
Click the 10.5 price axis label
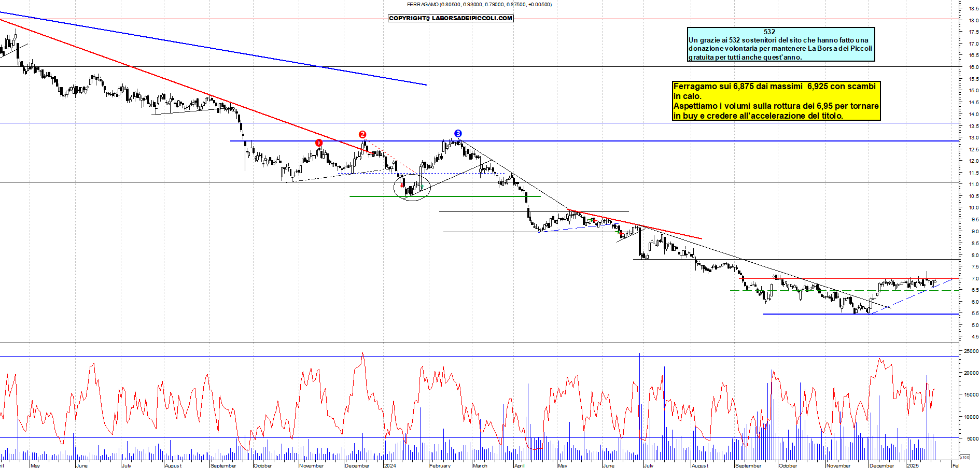tap(973, 196)
